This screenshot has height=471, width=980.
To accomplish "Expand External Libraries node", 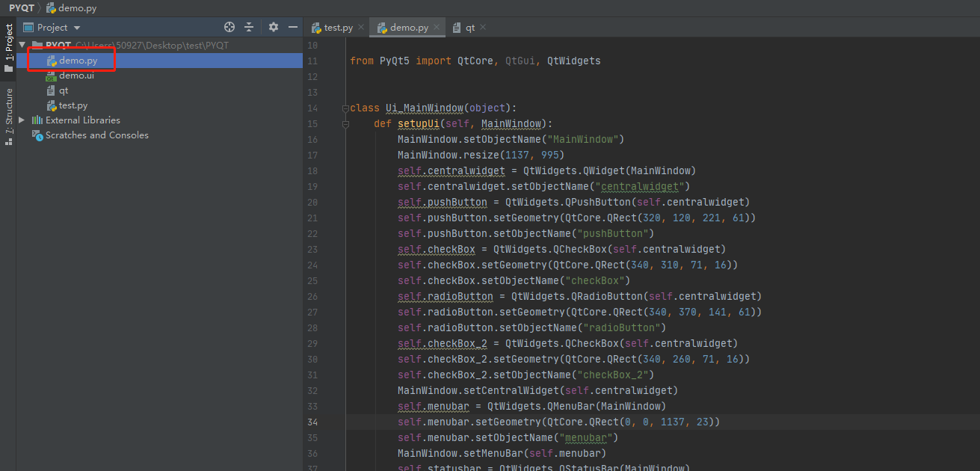I will (x=22, y=120).
